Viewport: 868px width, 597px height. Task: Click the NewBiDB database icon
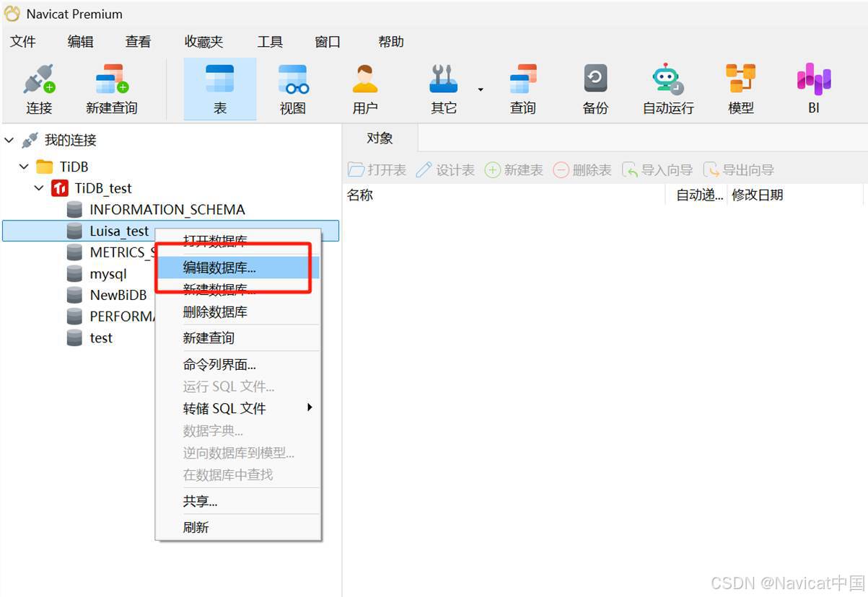tap(74, 295)
